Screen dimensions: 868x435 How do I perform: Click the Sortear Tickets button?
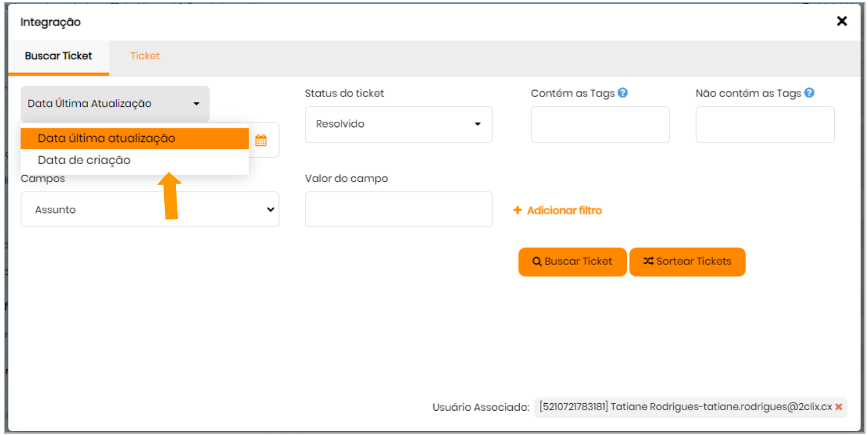687,262
